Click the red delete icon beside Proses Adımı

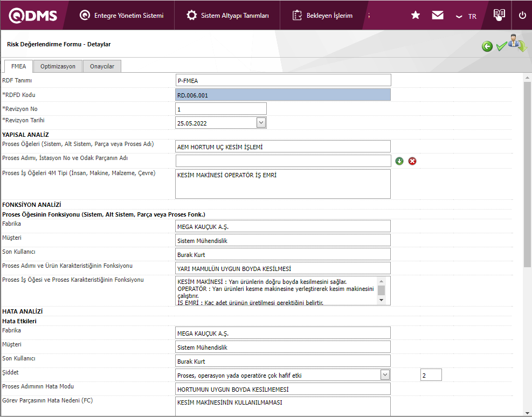[x=412, y=161]
